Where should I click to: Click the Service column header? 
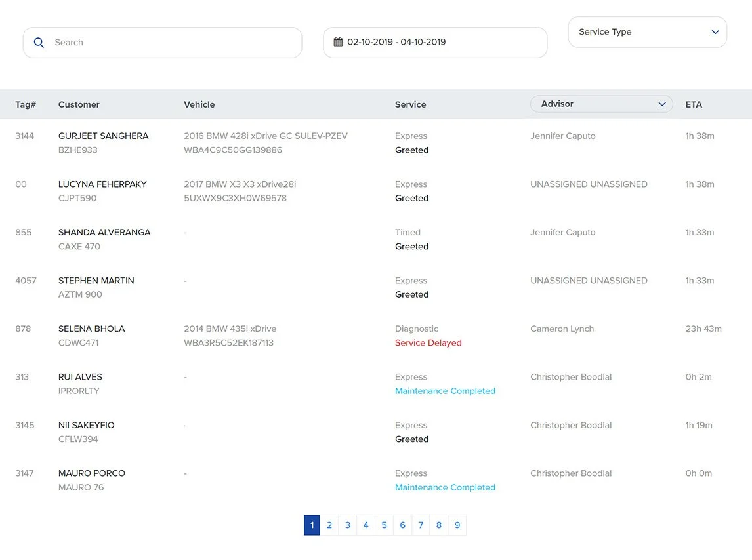click(411, 104)
